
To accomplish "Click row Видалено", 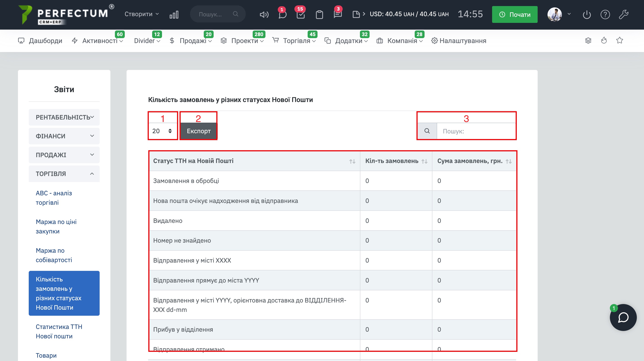I will [x=333, y=221].
